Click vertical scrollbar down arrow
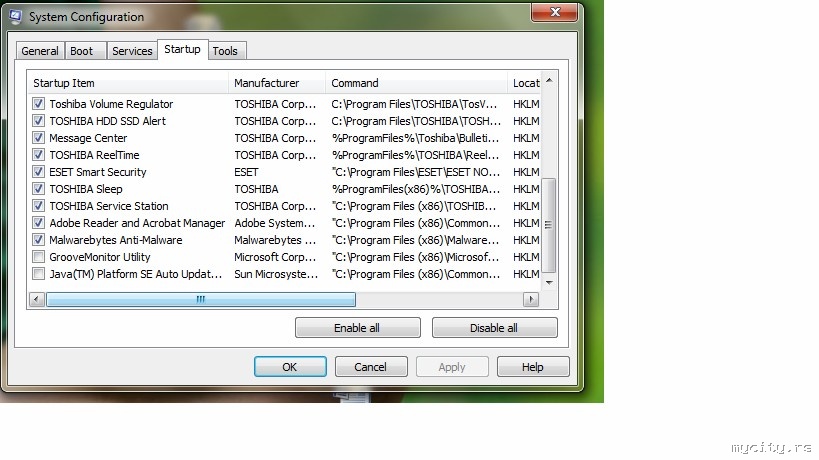 (x=549, y=282)
